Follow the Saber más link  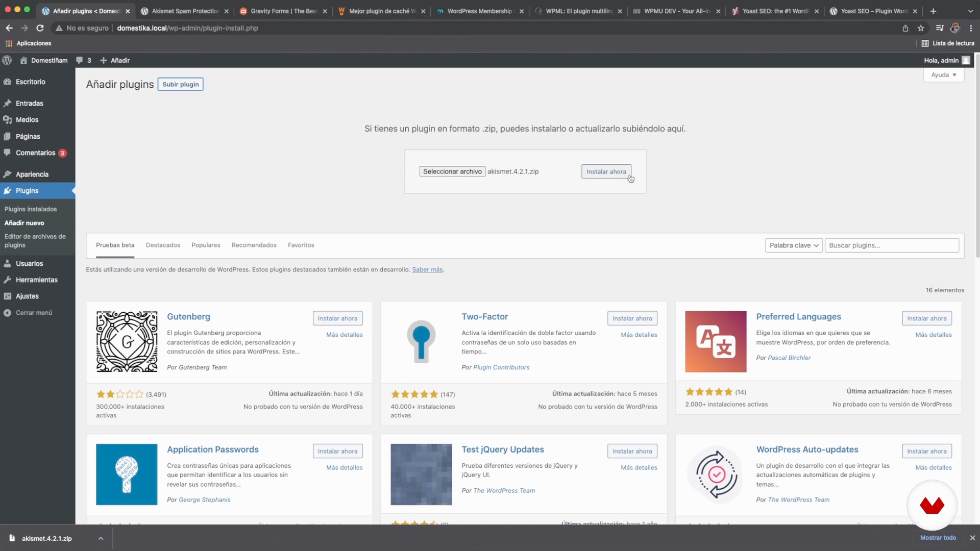pos(427,269)
